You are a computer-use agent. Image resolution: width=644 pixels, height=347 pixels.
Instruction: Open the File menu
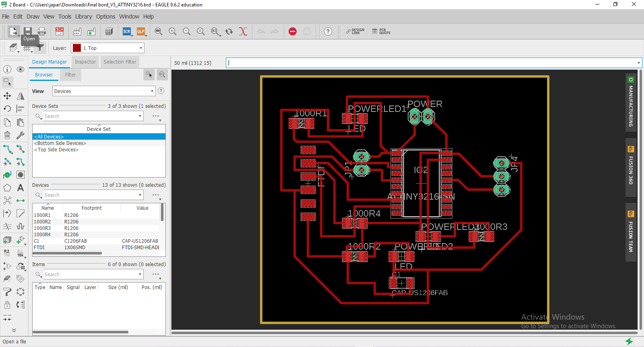click(x=6, y=17)
